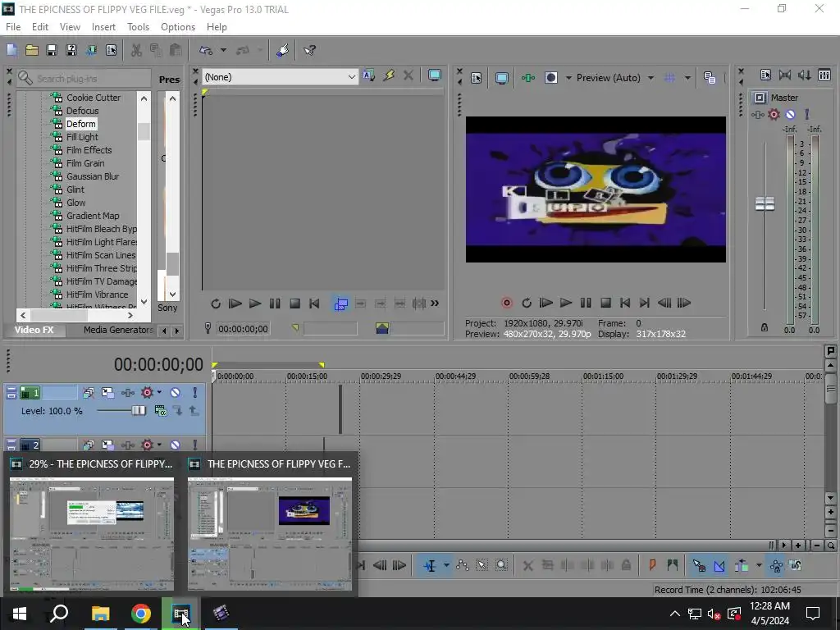Open the Tools menu
The image size is (840, 630).
click(138, 27)
